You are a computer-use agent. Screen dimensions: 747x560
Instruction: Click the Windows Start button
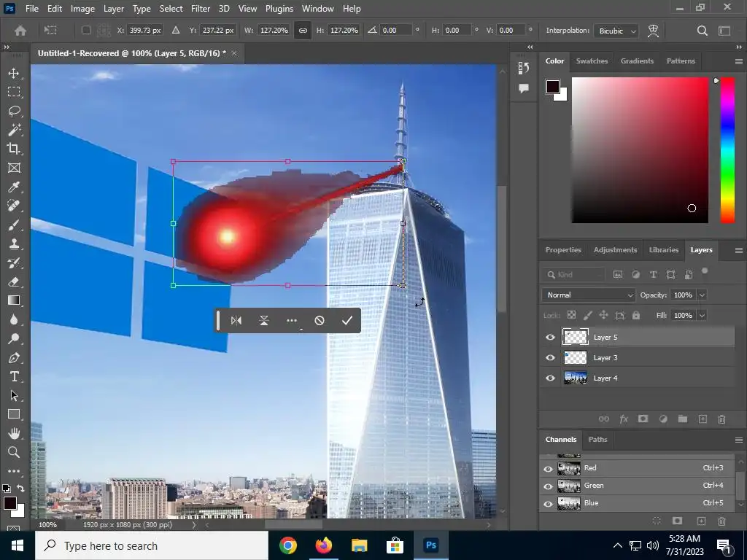(18, 545)
